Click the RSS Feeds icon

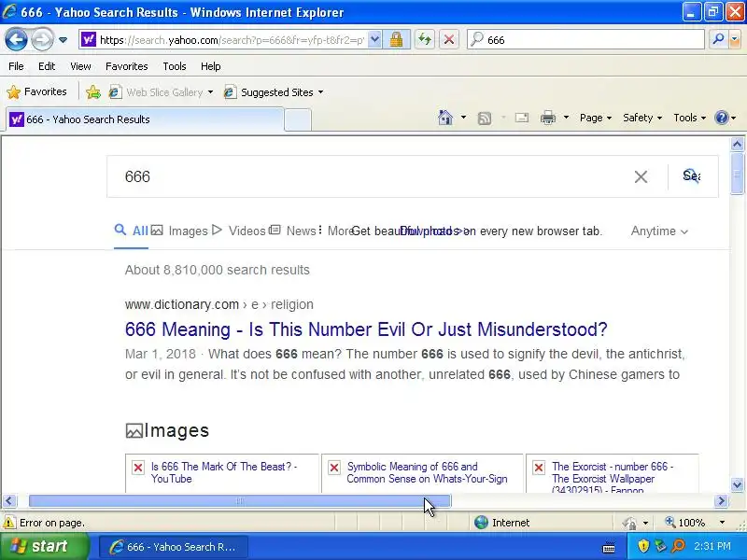(485, 118)
